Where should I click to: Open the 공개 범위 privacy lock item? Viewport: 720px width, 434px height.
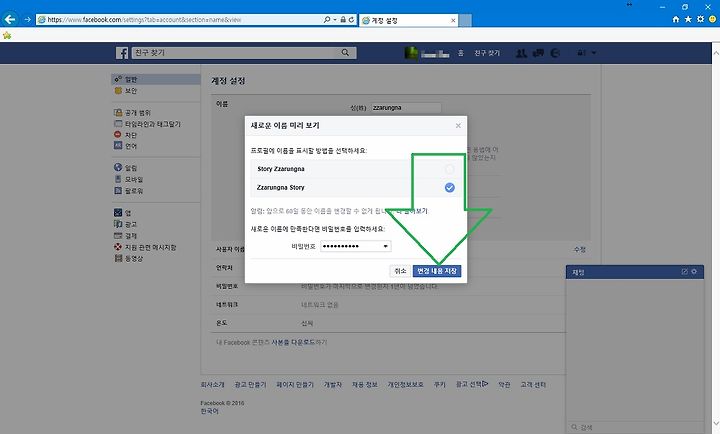(132, 113)
